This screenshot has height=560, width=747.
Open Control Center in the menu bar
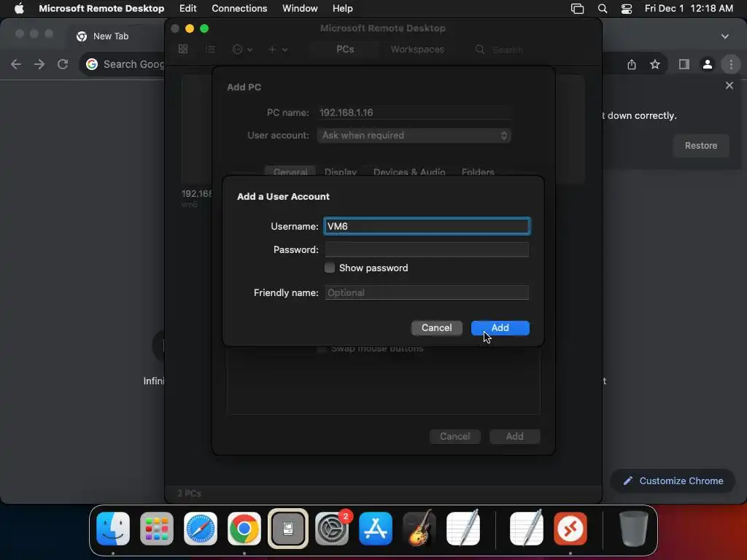[x=627, y=8]
